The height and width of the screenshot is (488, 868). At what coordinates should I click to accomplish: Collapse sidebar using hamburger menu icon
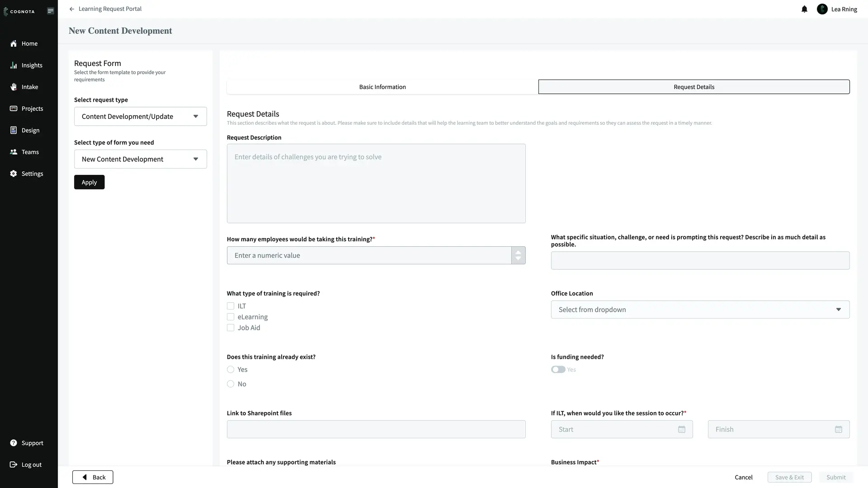51,11
